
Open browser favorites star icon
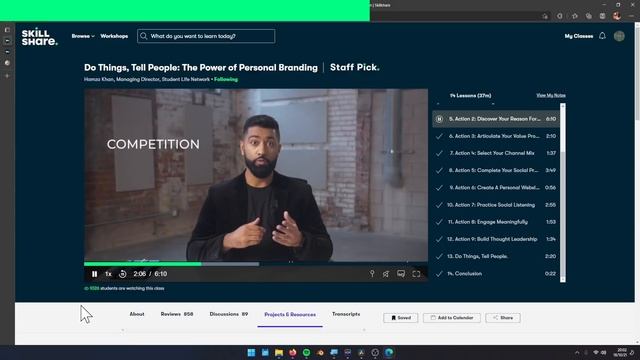pos(575,16)
